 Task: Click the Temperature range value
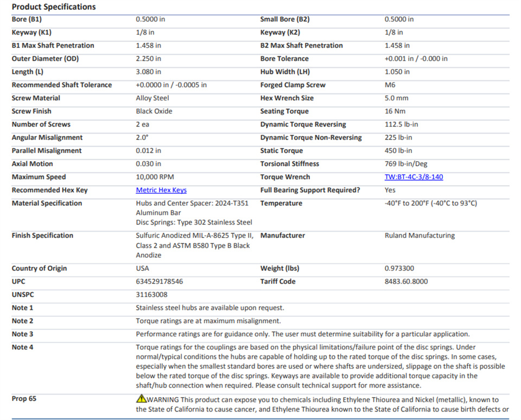[x=430, y=203]
